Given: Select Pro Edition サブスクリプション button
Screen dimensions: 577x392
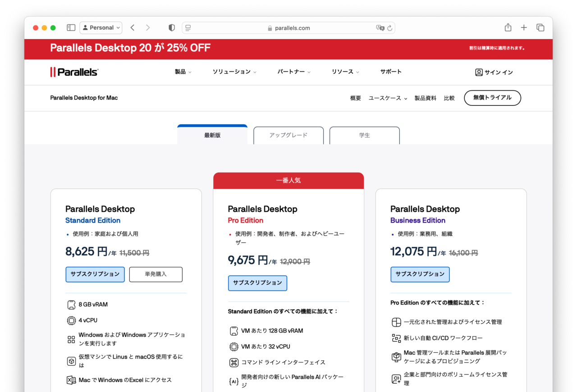Looking at the screenshot, I should (x=257, y=283).
